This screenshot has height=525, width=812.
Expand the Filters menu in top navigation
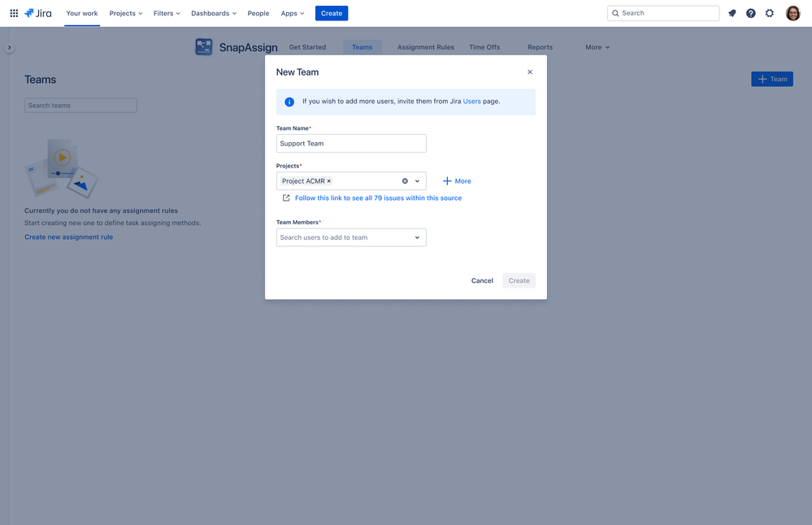(x=167, y=13)
